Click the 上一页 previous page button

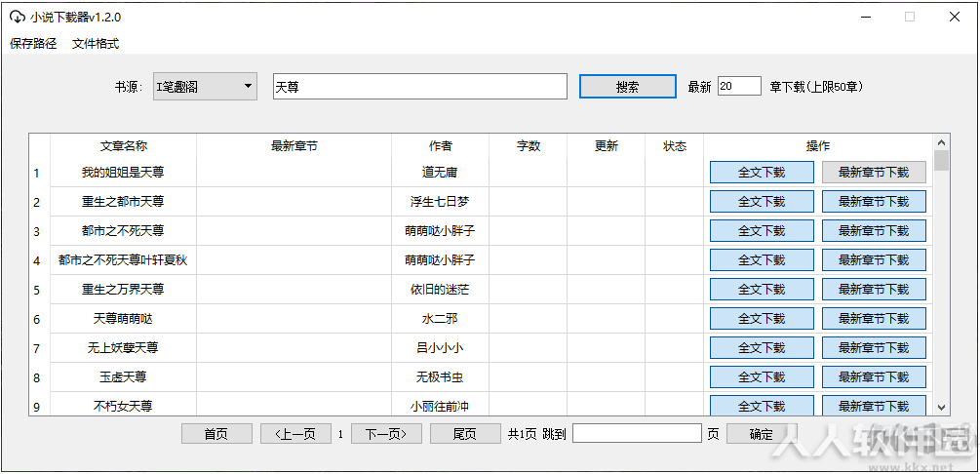click(295, 434)
